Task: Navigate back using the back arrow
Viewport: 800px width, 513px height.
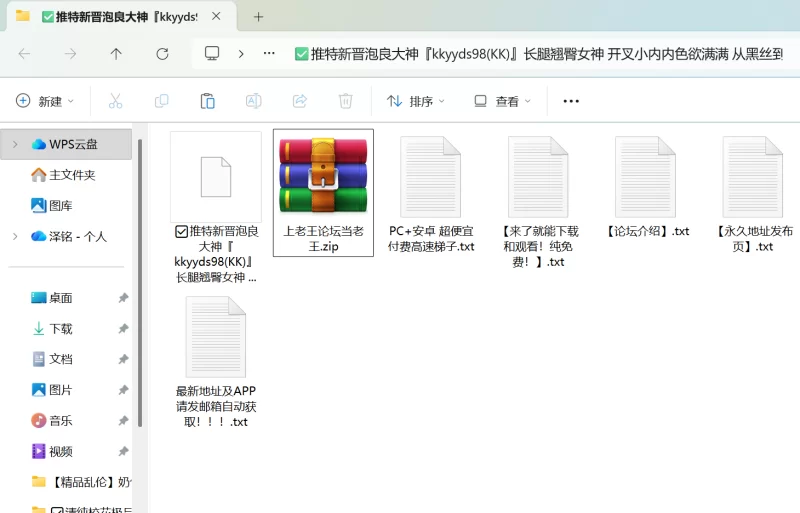Action: click(x=24, y=54)
